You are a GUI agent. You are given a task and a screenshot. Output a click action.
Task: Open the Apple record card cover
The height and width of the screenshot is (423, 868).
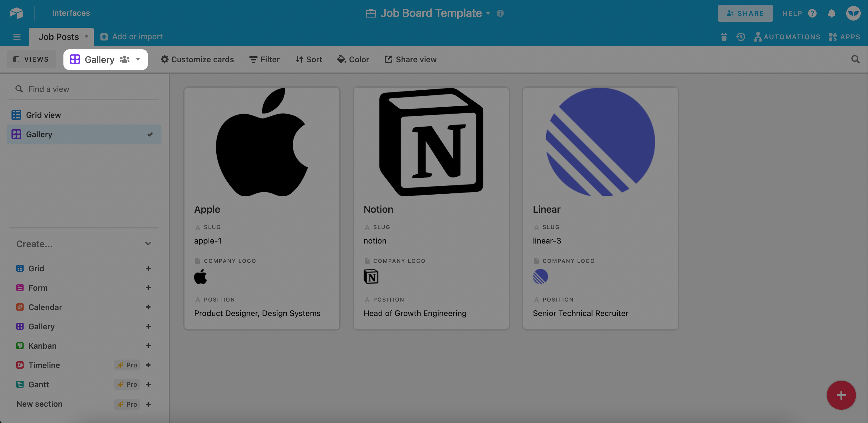(x=262, y=142)
